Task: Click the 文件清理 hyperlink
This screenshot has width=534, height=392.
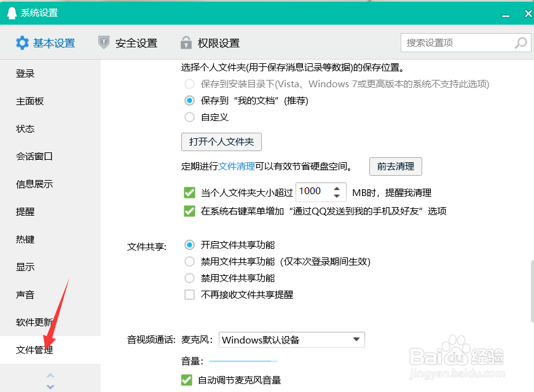Action: click(x=237, y=166)
